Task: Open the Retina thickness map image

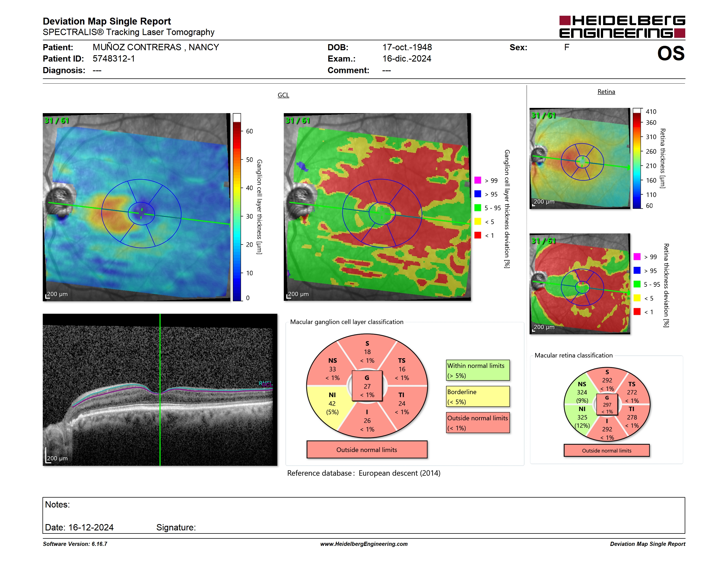Action: (580, 158)
